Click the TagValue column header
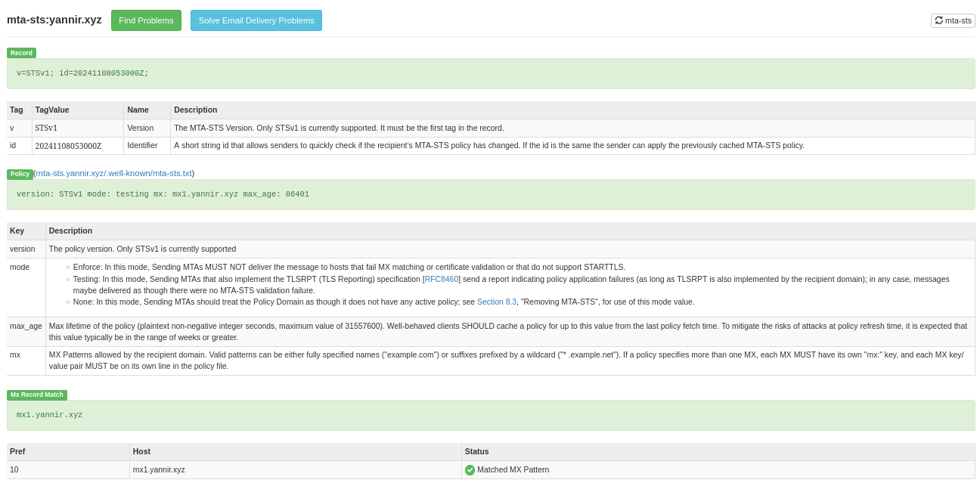 pos(52,110)
